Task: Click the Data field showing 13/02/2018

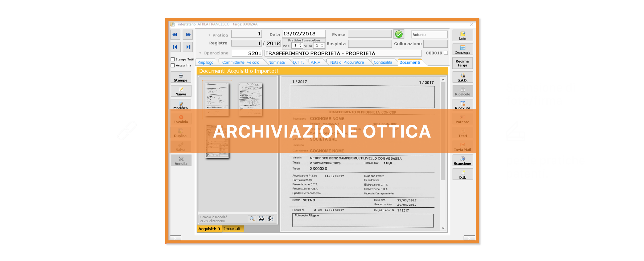Action: [304, 34]
